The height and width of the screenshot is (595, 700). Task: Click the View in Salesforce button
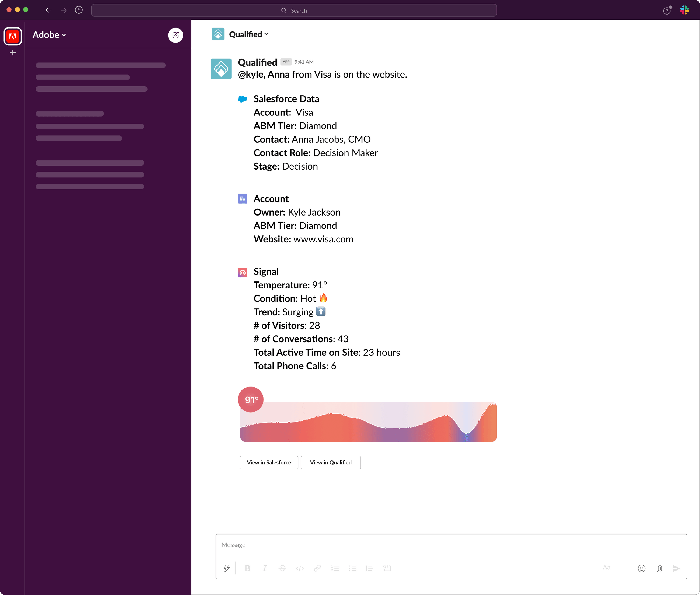click(269, 462)
